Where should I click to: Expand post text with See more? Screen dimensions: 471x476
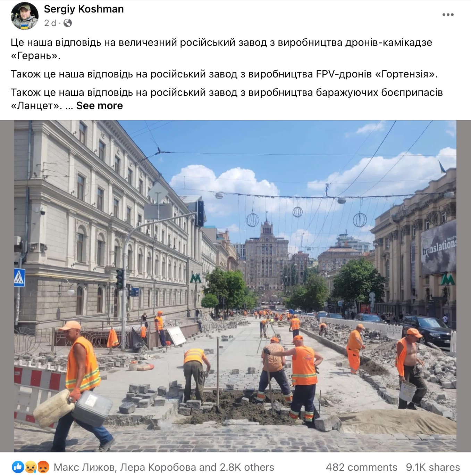(99, 106)
